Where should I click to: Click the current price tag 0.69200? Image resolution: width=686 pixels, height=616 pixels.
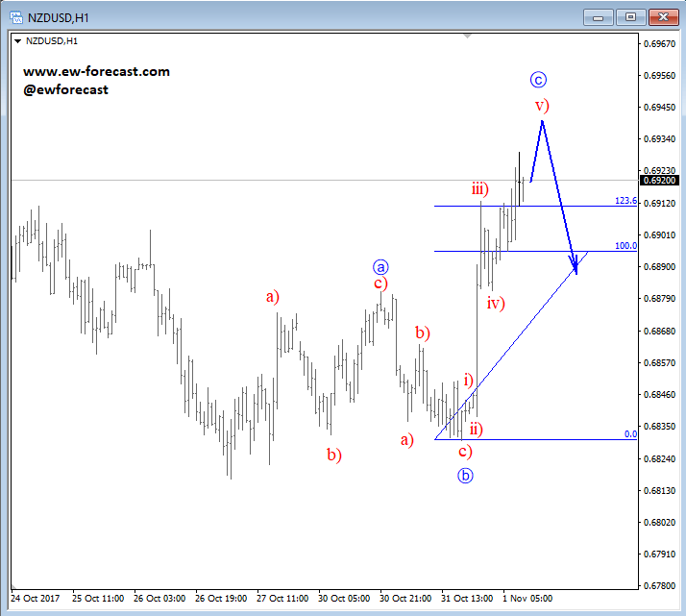(x=663, y=180)
